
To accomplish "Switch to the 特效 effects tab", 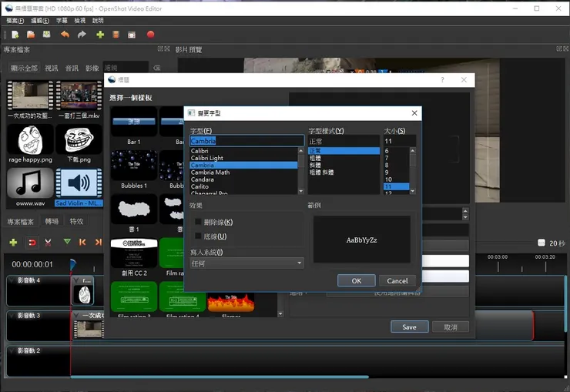I will point(76,222).
